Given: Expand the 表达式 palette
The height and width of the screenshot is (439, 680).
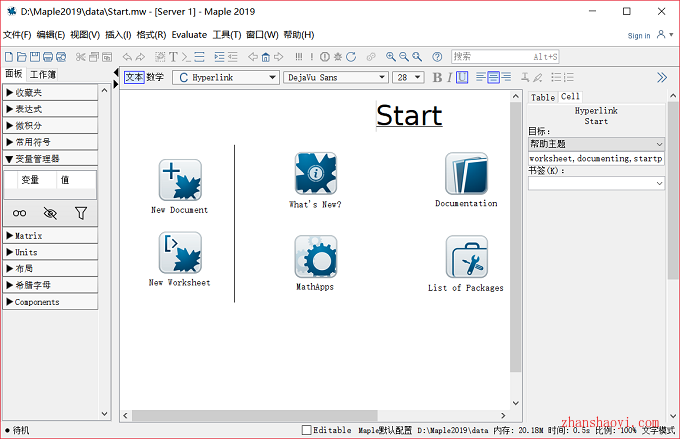Looking at the screenshot, I should coord(50,109).
